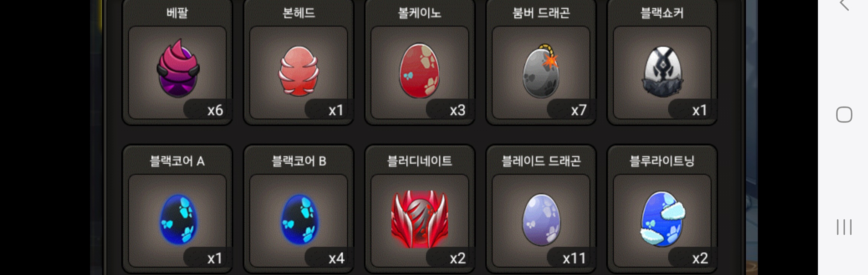Screen dimensions: 868x275
Task: Click the x3 count on 볼케이노
Action: click(457, 110)
